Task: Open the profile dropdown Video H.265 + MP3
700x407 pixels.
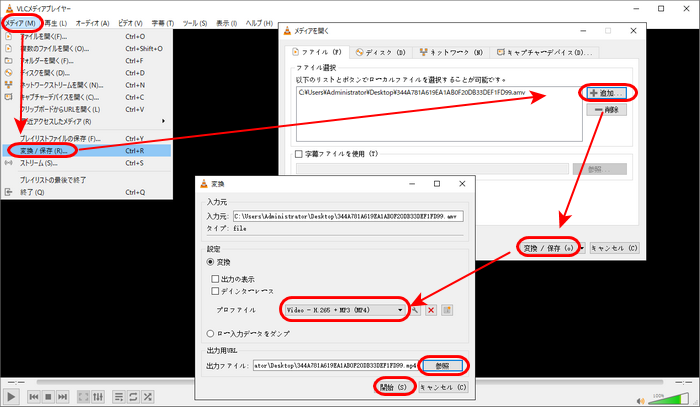Action: tap(345, 310)
